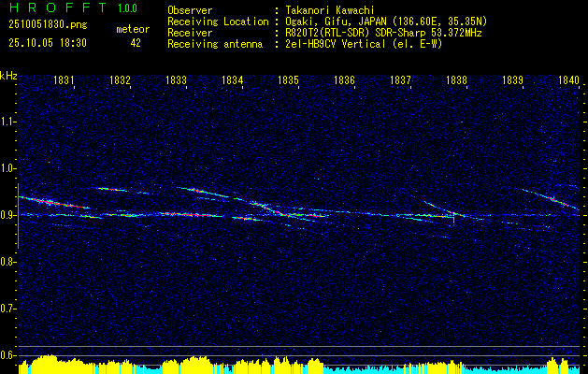Click the 1839 time axis label
The height and width of the screenshot is (374, 588).
pyautogui.click(x=512, y=80)
